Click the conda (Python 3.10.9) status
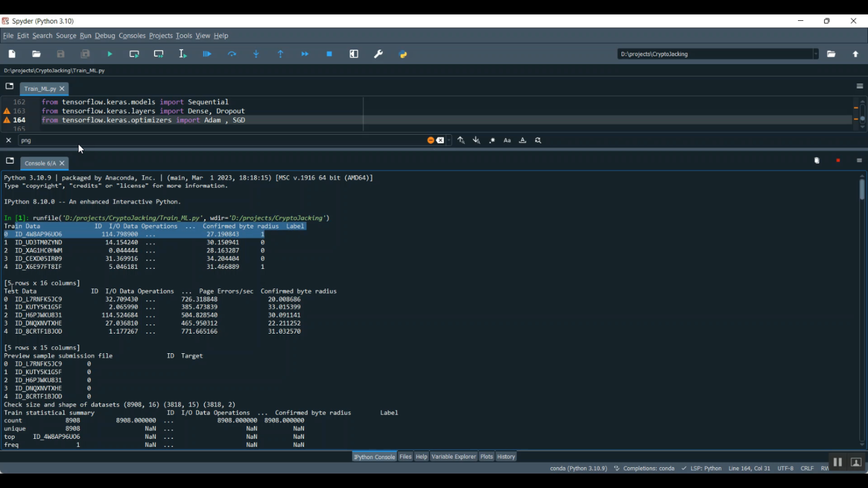This screenshot has height=488, width=868. click(578, 468)
